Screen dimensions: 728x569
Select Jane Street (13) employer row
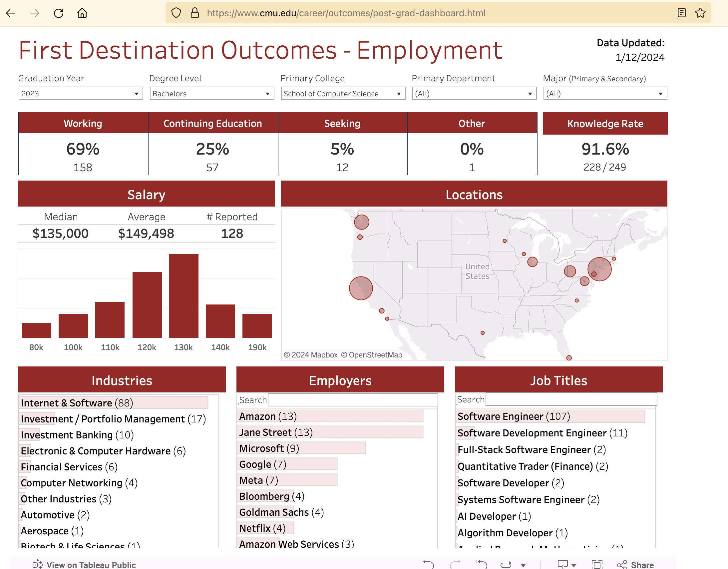[330, 432]
